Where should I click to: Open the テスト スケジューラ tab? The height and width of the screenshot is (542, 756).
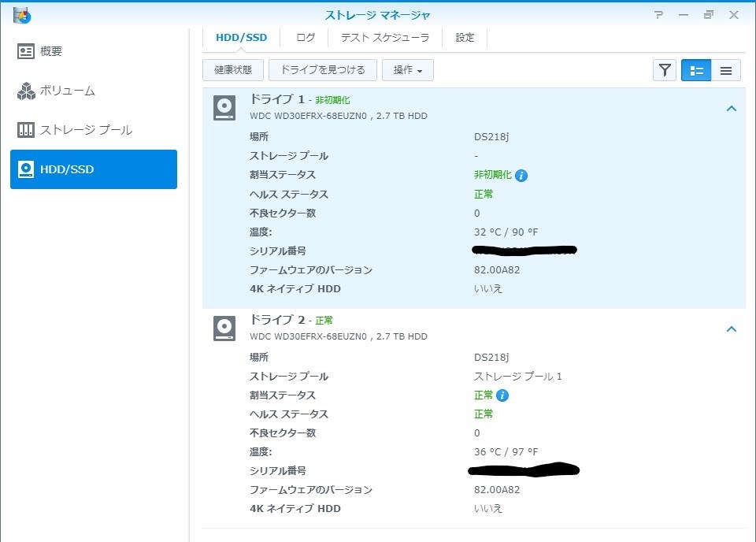(x=385, y=36)
